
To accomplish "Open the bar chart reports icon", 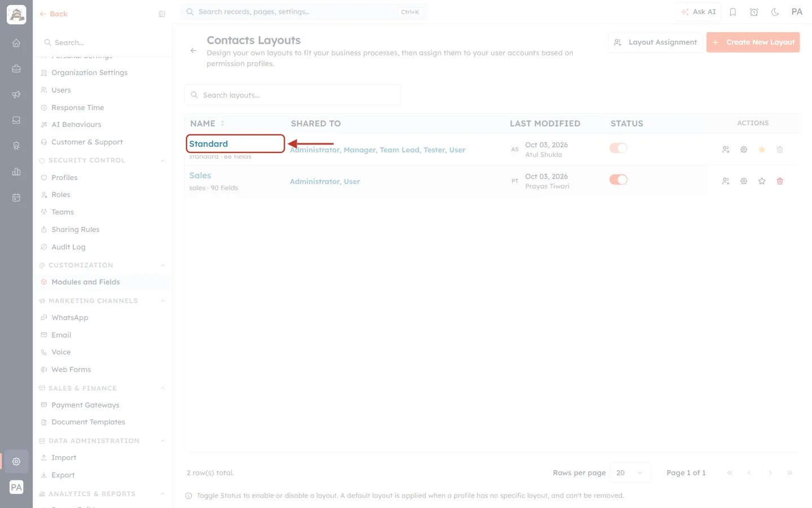I will [16, 172].
